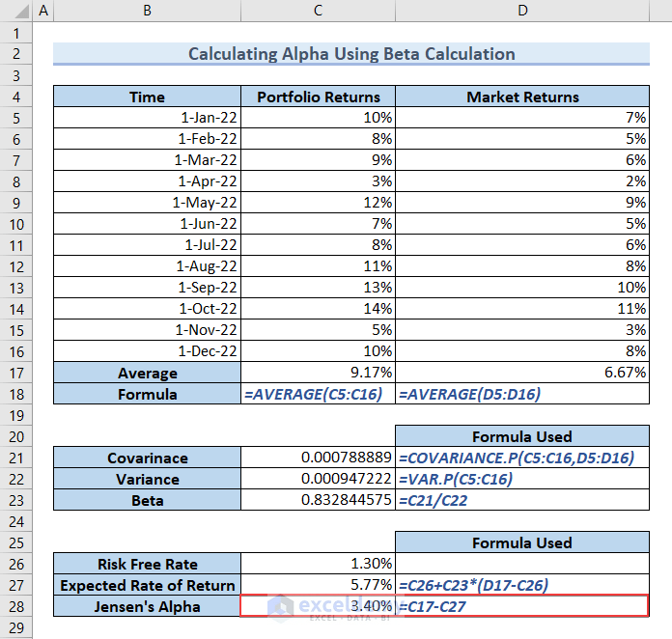Select the date cell 1-Jun-22
This screenshot has height=639, width=672.
click(x=147, y=224)
